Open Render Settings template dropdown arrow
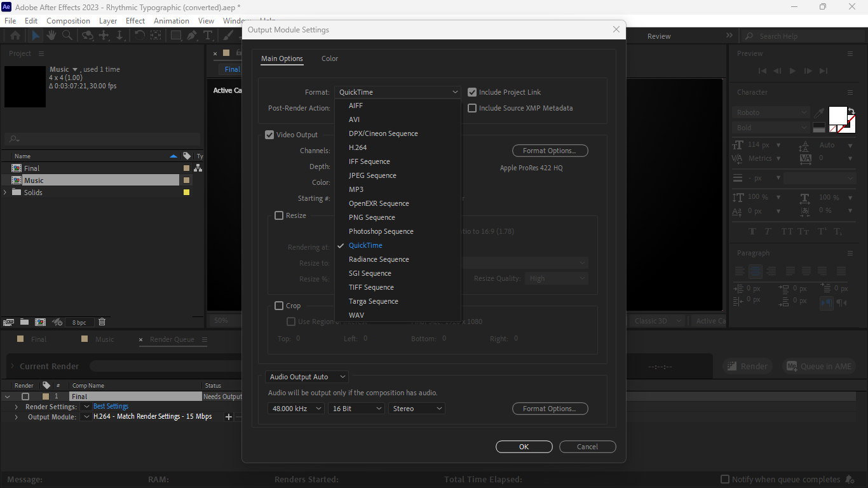The width and height of the screenshot is (868, 488). click(x=86, y=407)
